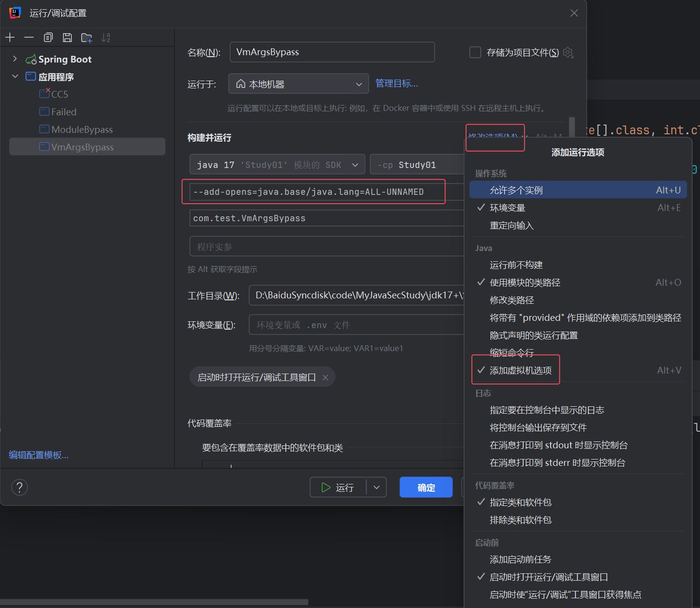
Task: Select the ModuleBypass configuration in the tree
Action: click(82, 129)
